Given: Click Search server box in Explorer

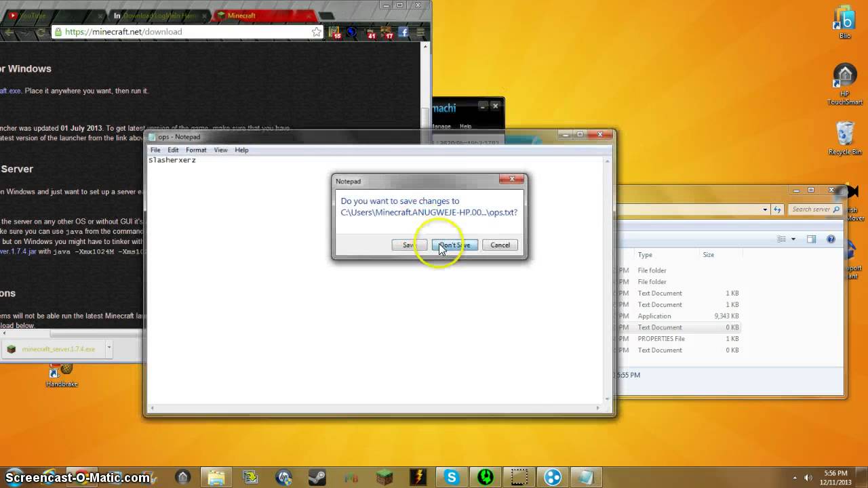Looking at the screenshot, I should click(816, 209).
